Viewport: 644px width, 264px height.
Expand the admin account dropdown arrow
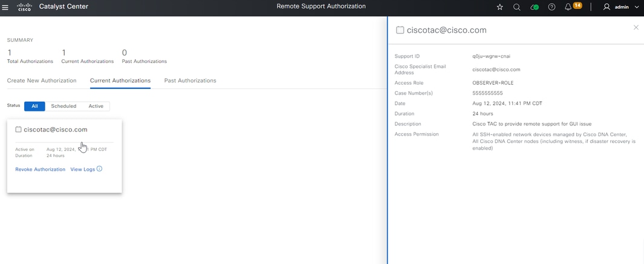pos(637,7)
